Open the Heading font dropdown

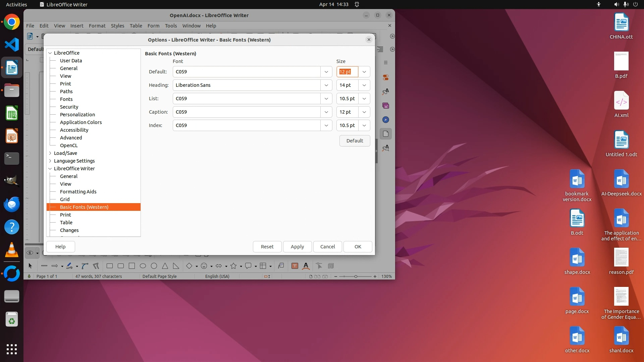click(326, 85)
